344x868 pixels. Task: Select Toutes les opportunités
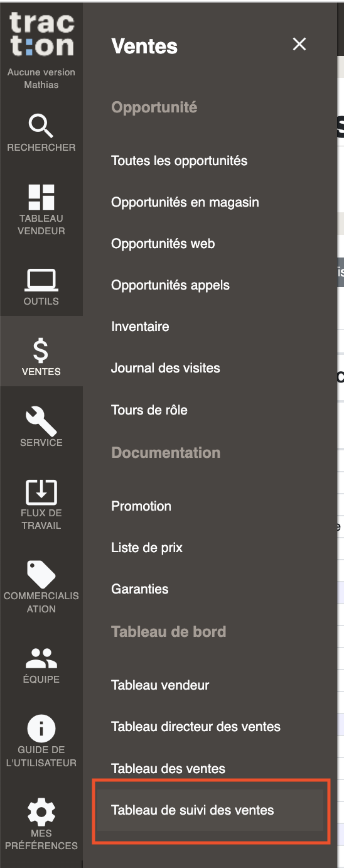(x=180, y=161)
